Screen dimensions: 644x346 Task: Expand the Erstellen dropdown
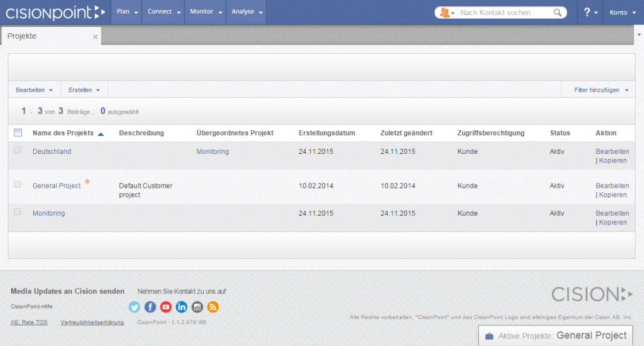tap(84, 89)
